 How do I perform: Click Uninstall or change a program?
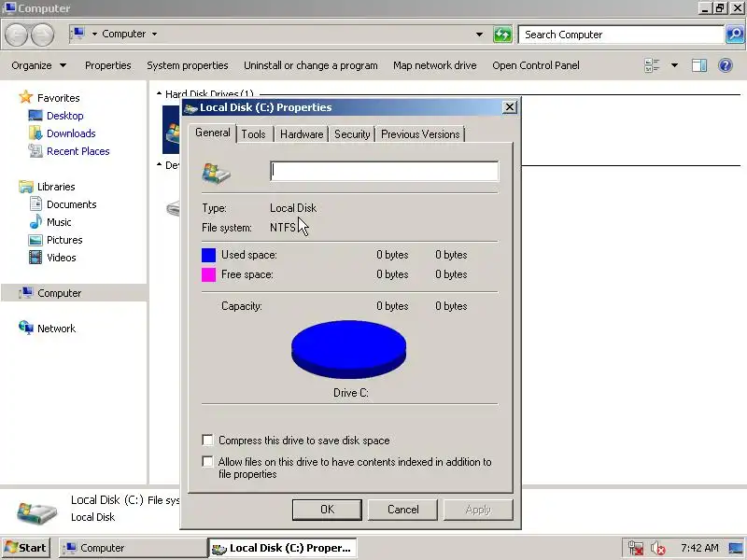[x=311, y=65]
